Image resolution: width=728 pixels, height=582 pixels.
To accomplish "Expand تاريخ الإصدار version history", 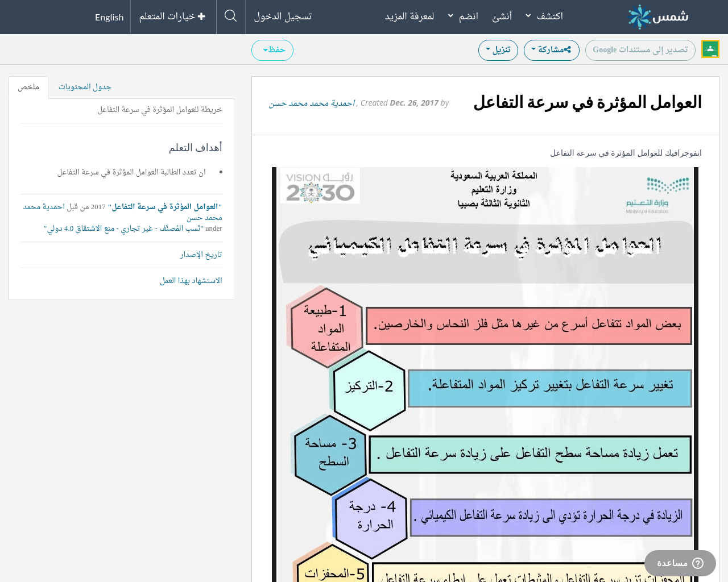I will click(201, 255).
